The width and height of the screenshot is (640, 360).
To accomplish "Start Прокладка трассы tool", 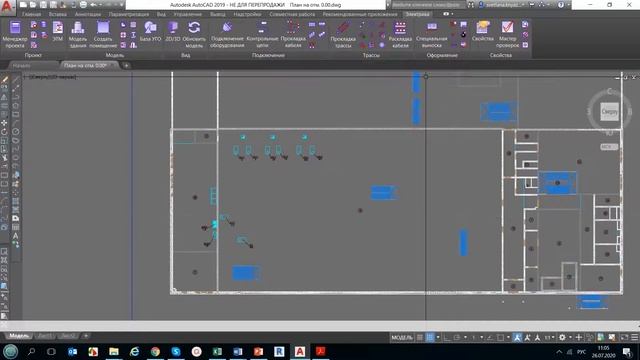I will click(343, 35).
